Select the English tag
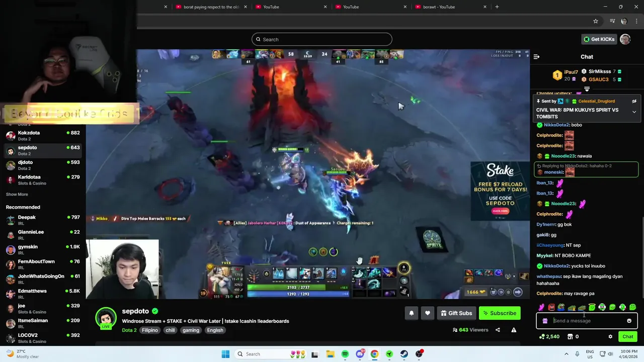The height and width of the screenshot is (362, 644). tap(215, 330)
